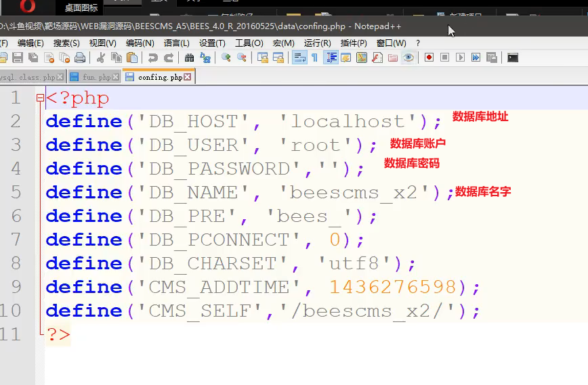Open the 插件(P) plugins menu

tap(354, 43)
